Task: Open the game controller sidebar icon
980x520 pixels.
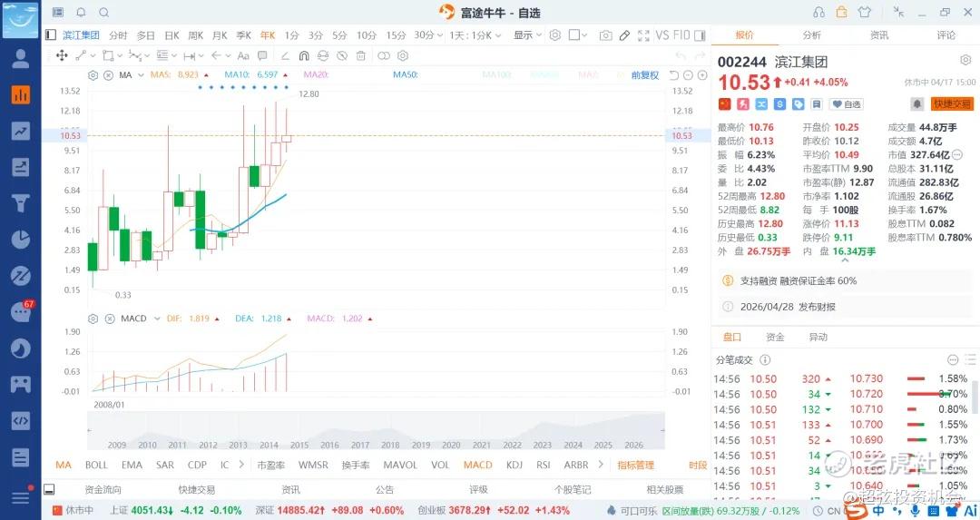Action: click(x=21, y=384)
